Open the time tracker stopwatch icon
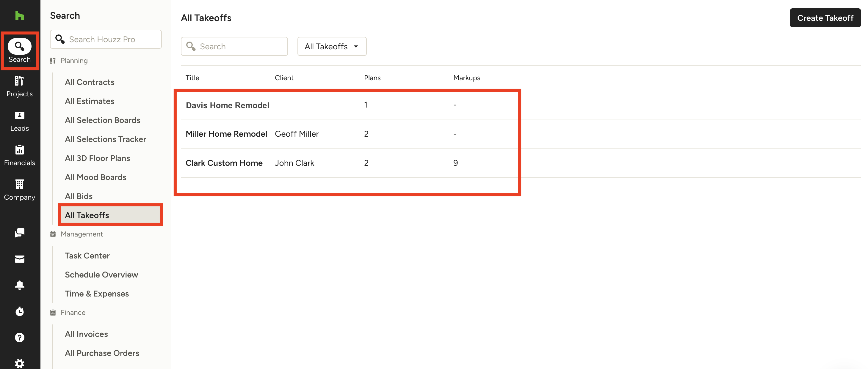 click(x=20, y=311)
